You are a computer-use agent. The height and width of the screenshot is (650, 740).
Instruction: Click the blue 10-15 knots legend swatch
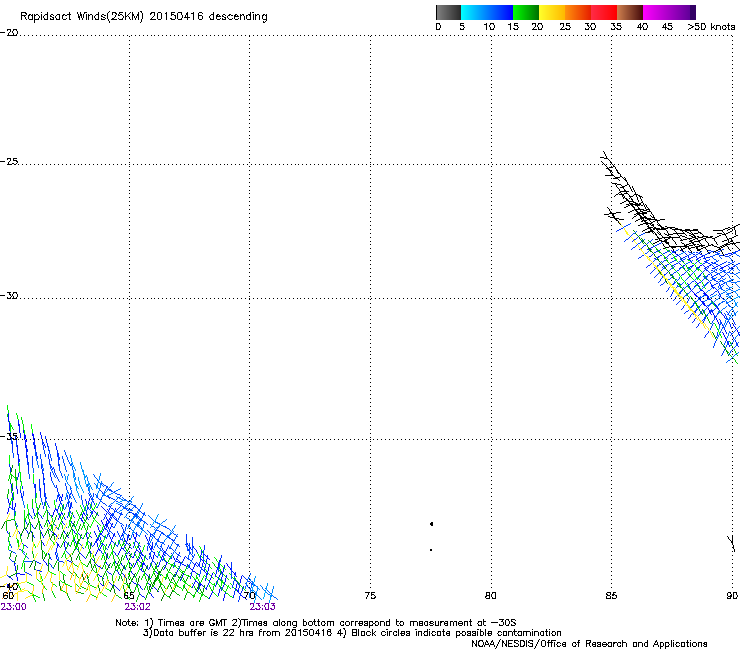coord(500,12)
